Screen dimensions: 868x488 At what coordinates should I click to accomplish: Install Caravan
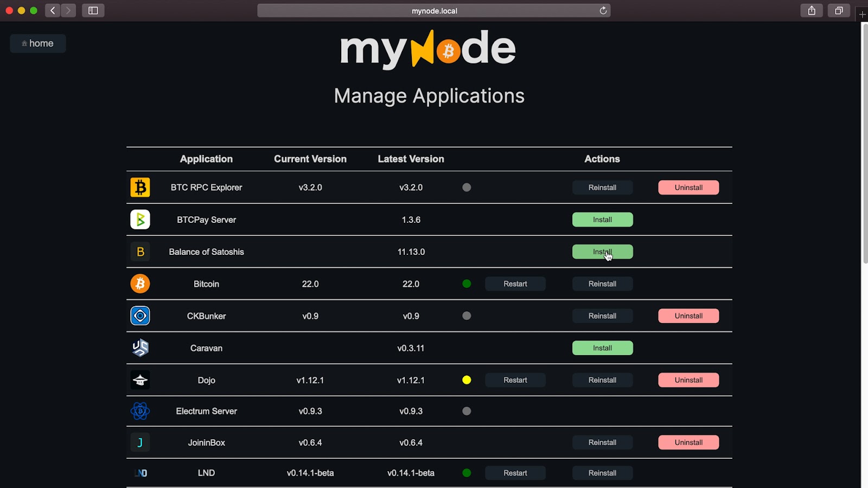click(x=602, y=348)
